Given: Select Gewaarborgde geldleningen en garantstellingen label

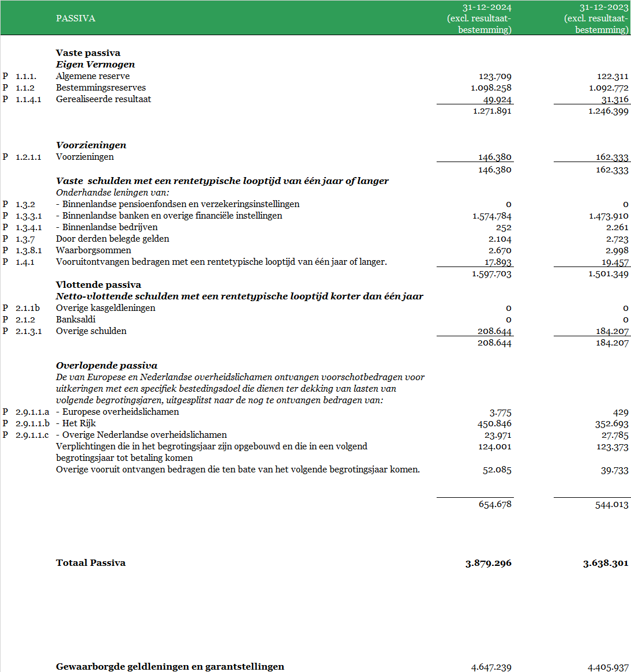Looking at the screenshot, I should pyautogui.click(x=170, y=666).
